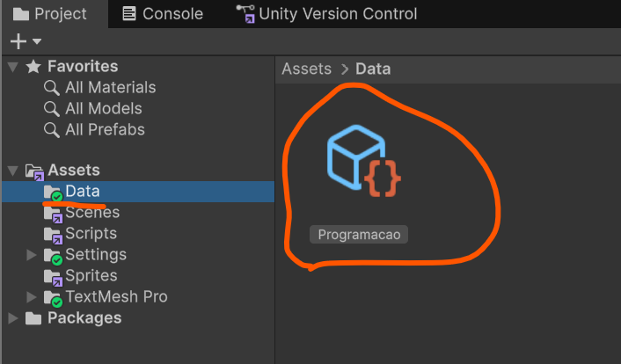Expand the Packages folder arrow

(x=12, y=318)
